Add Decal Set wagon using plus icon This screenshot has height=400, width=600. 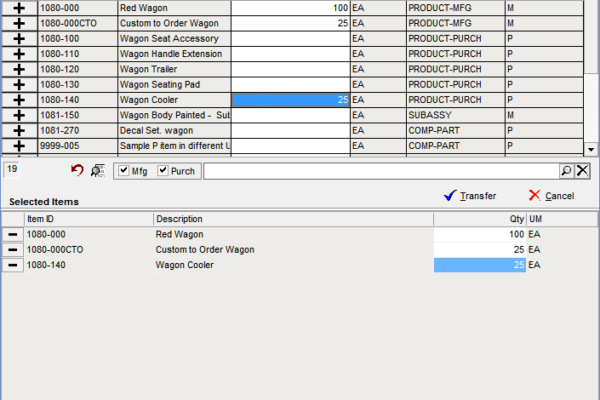(19, 131)
